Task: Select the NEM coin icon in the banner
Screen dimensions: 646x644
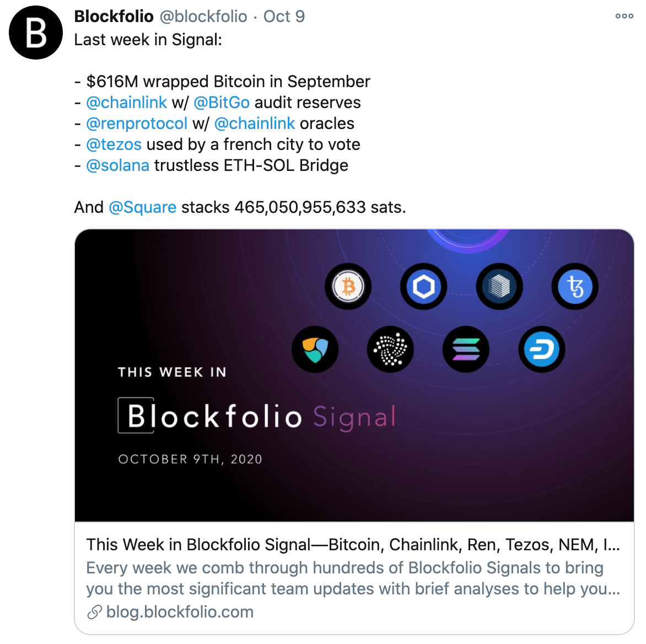Action: click(315, 349)
